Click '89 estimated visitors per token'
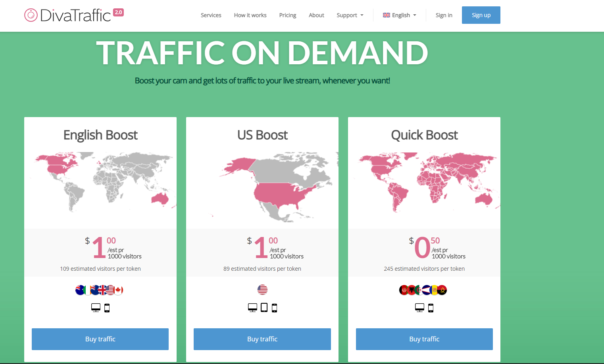 262,269
